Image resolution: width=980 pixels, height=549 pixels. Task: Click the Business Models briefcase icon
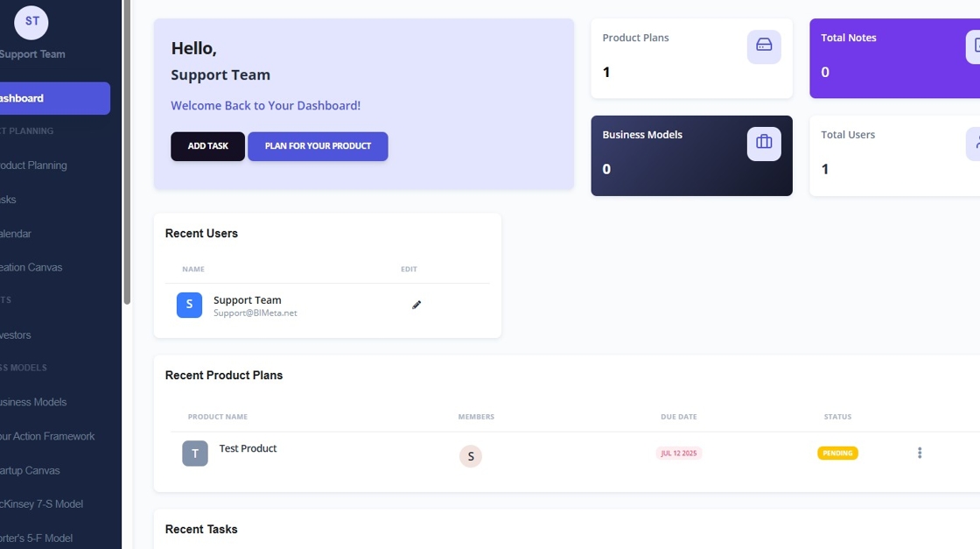[764, 144]
